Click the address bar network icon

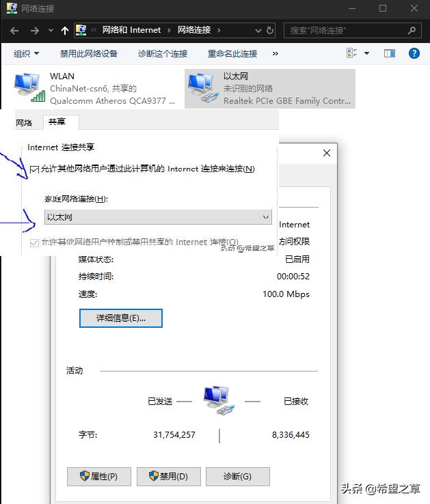pos(81,30)
